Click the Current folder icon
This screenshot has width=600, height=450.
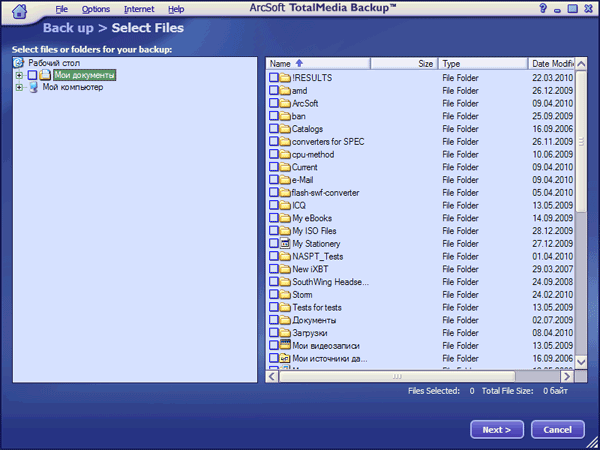click(285, 167)
